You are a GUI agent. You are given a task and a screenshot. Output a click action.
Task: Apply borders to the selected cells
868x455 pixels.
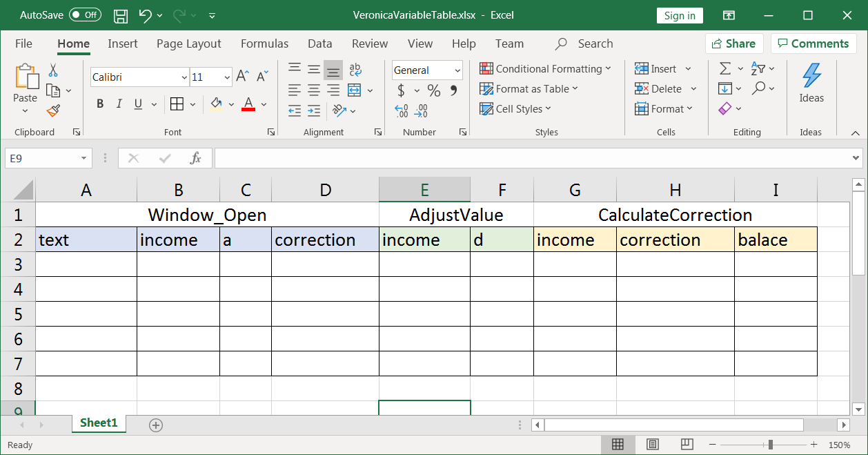point(177,104)
